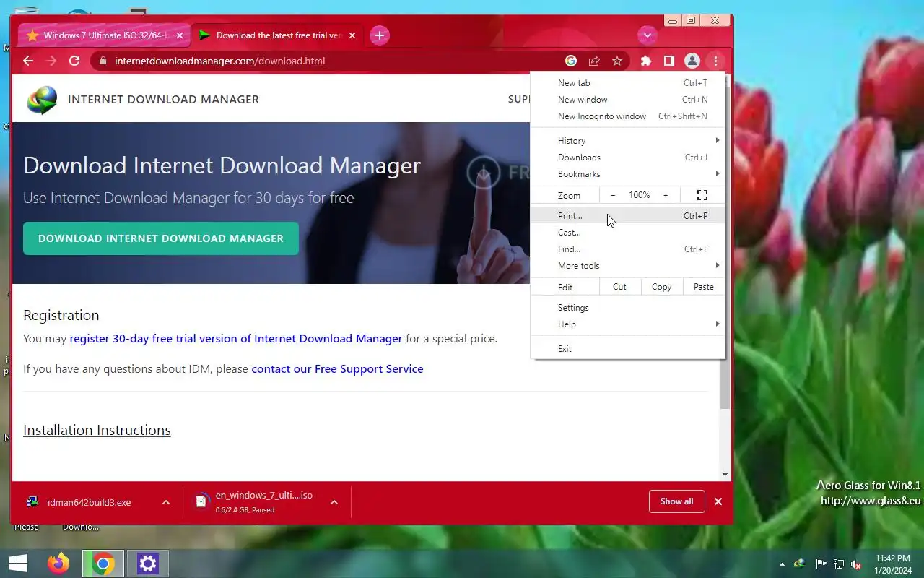Expand options for idman642build3.exe download
This screenshot has height=578, width=924.
coord(166,502)
